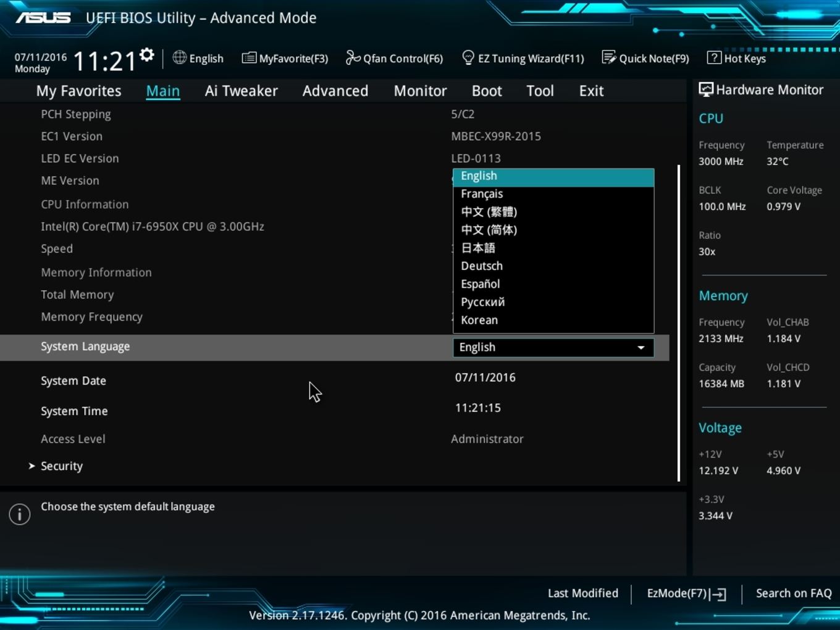Viewport: 840px width, 630px height.
Task: Click the Voltage heading in Hardware Monitor
Action: (x=720, y=428)
